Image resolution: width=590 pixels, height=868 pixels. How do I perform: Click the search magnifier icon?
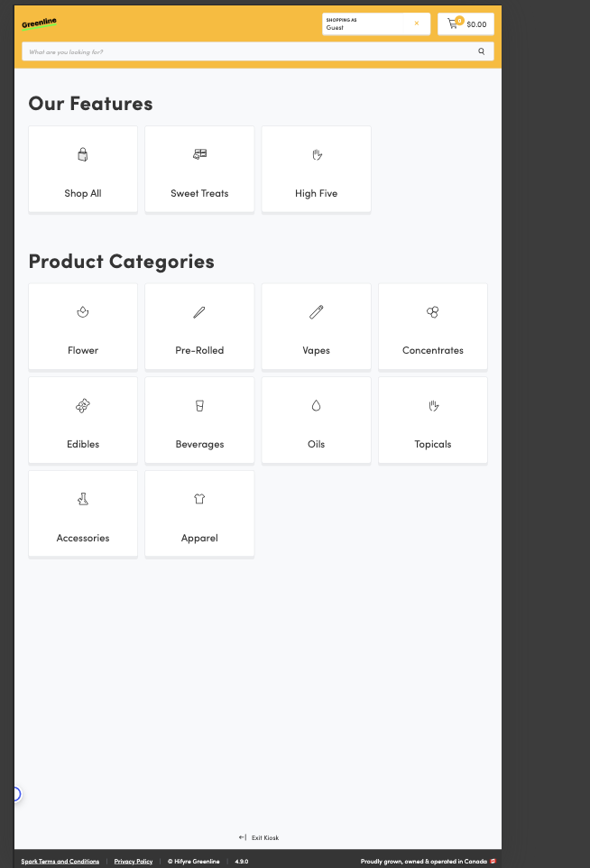pyautogui.click(x=482, y=52)
